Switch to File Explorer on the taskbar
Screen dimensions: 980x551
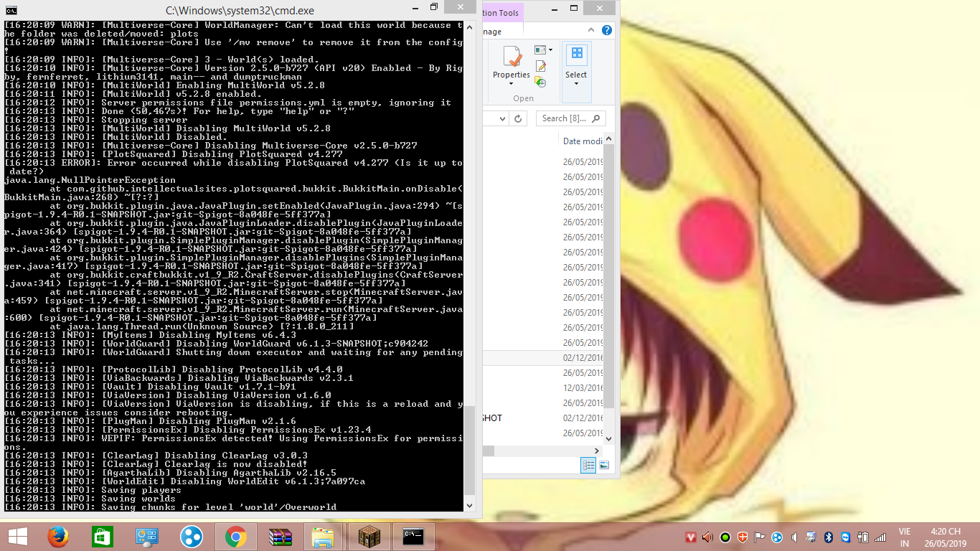(x=324, y=537)
